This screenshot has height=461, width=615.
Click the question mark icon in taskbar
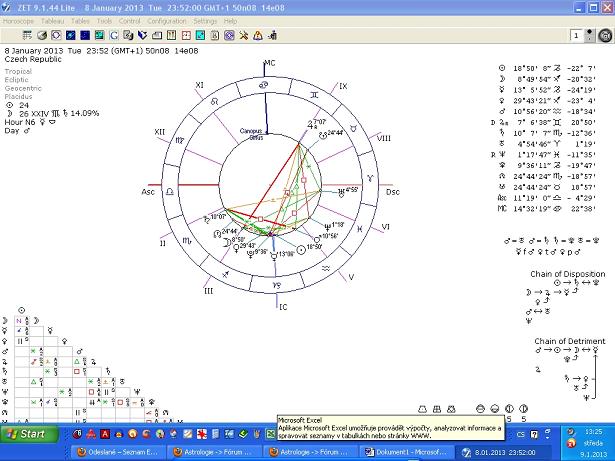coord(534,434)
